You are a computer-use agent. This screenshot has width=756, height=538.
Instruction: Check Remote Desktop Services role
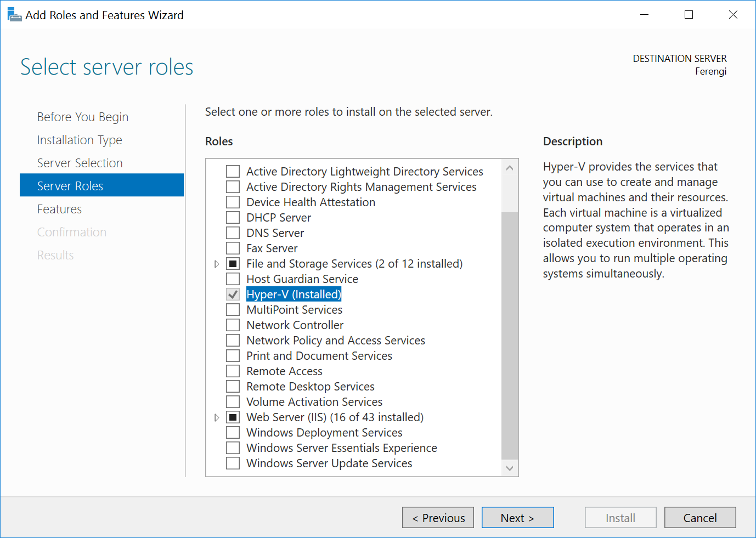tap(233, 387)
